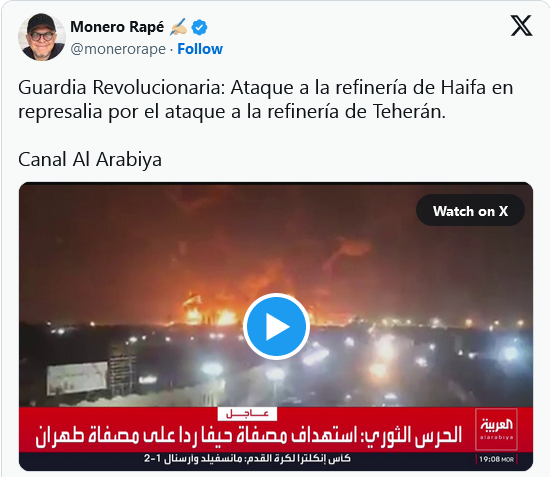The height and width of the screenshot is (477, 550).
Task: Click the Al Arabiya logo in video
Action: point(496,429)
